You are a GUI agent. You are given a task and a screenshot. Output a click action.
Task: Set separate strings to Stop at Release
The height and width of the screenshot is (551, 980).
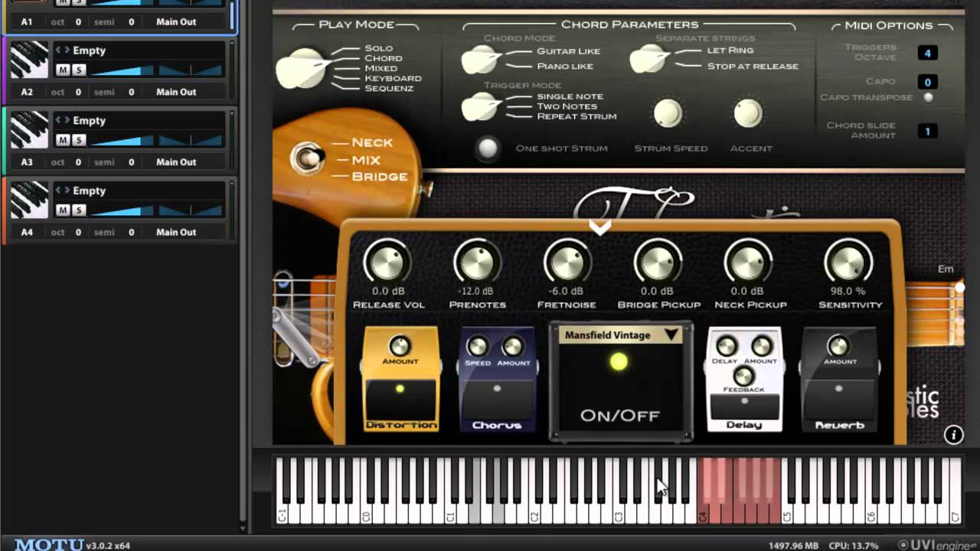click(x=753, y=66)
